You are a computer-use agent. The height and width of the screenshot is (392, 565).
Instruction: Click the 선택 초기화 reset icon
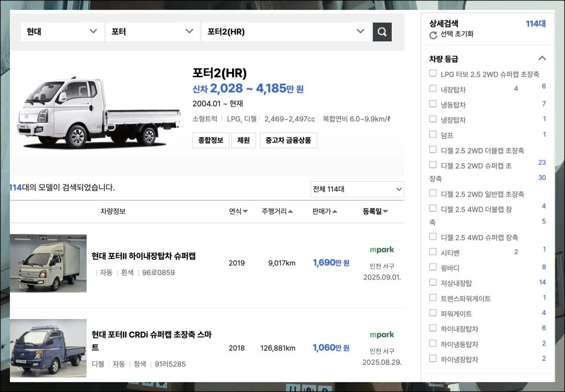[x=433, y=35]
